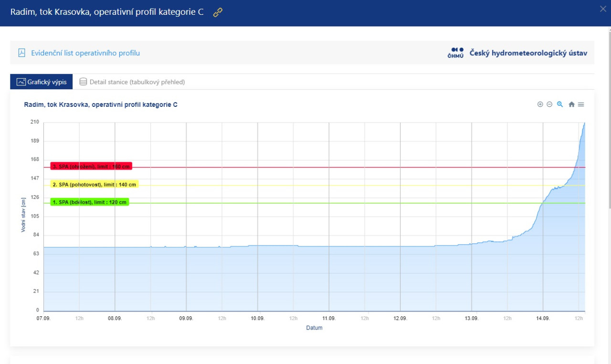This screenshot has width=611, height=364.
Task: Click the database icon of Detail stanice tab
Action: 83,82
